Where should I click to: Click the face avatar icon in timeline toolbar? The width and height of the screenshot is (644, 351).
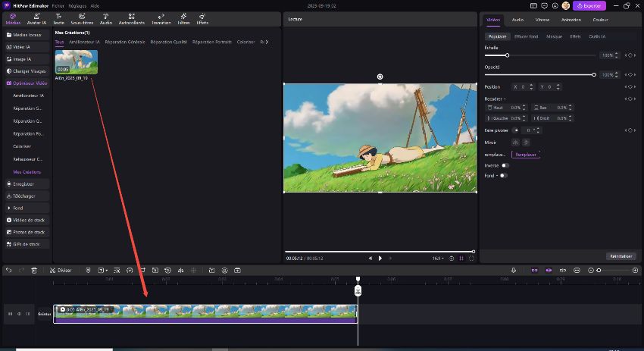(225, 270)
